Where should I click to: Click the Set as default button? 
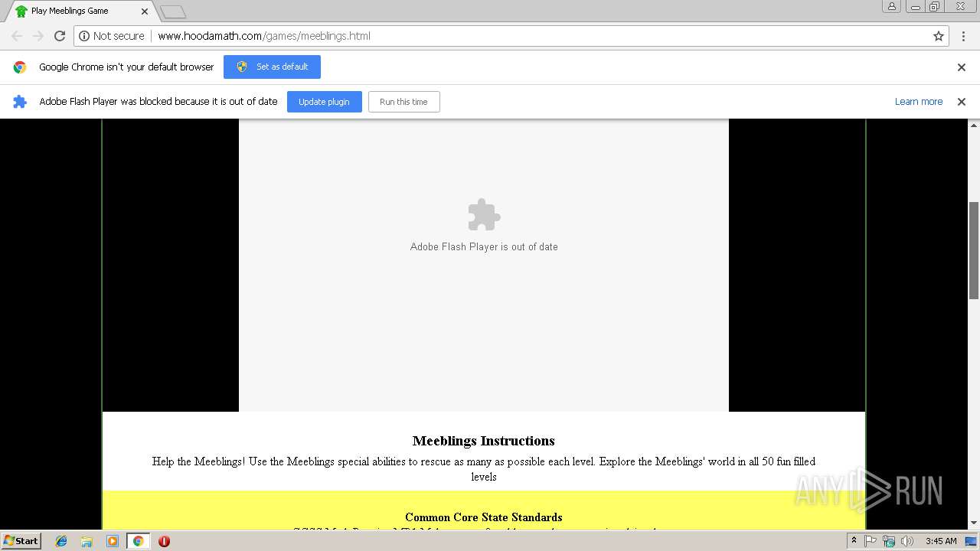(272, 67)
